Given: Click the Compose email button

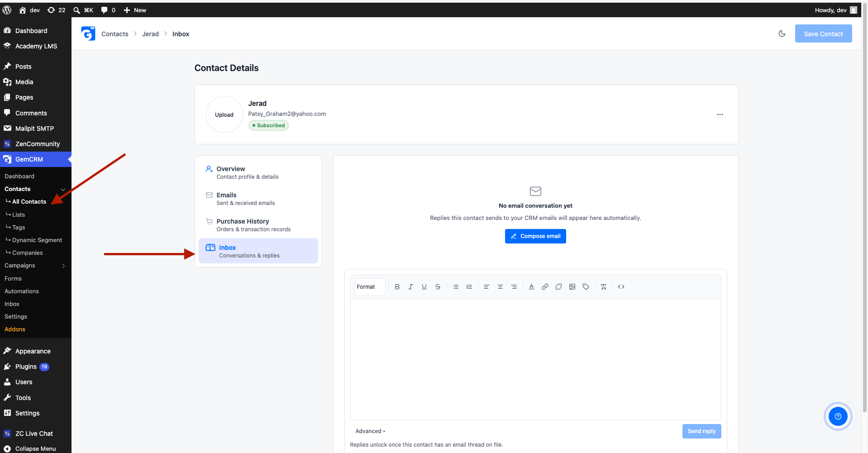Looking at the screenshot, I should [x=535, y=236].
